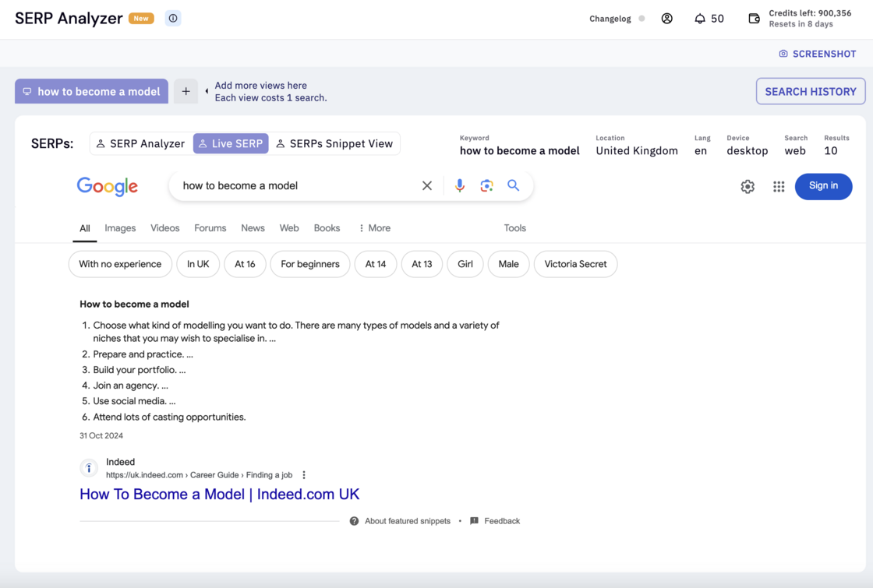This screenshot has width=873, height=588.
Task: Open Google Tools options
Action: 515,228
